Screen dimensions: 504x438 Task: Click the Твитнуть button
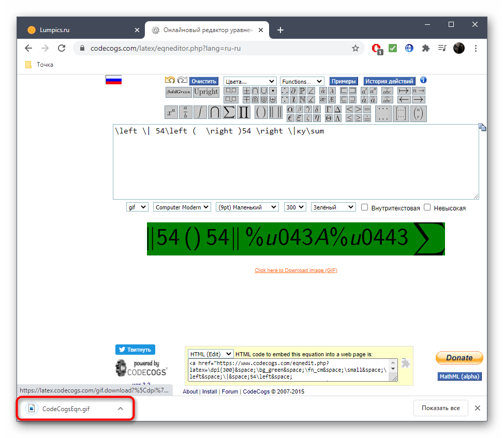[135, 350]
